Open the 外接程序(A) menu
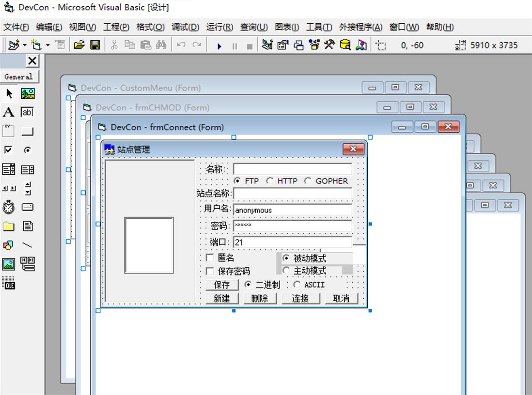532x395 pixels. pyautogui.click(x=360, y=27)
